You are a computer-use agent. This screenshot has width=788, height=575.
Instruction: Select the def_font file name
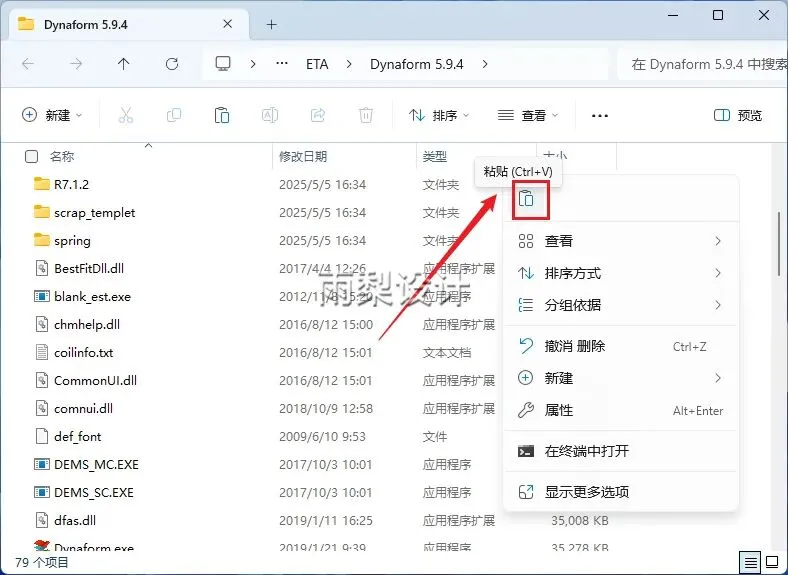point(77,437)
